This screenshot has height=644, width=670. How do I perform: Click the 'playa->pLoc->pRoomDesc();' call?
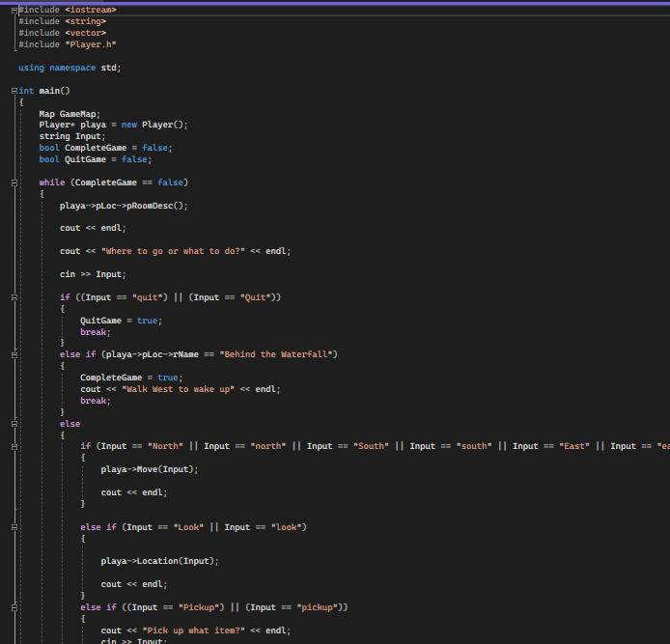pos(124,206)
